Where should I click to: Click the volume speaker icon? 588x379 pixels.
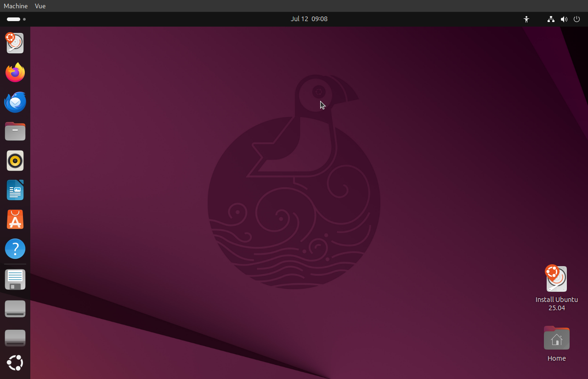pos(564,19)
